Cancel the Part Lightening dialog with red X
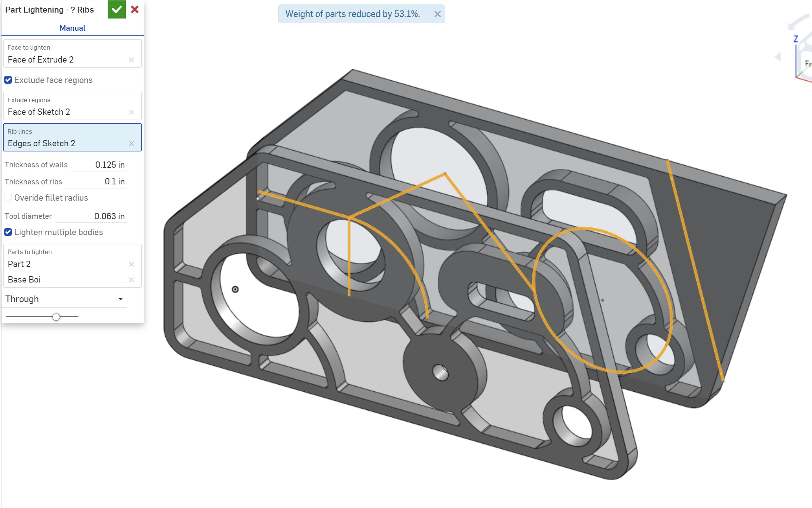 click(135, 9)
